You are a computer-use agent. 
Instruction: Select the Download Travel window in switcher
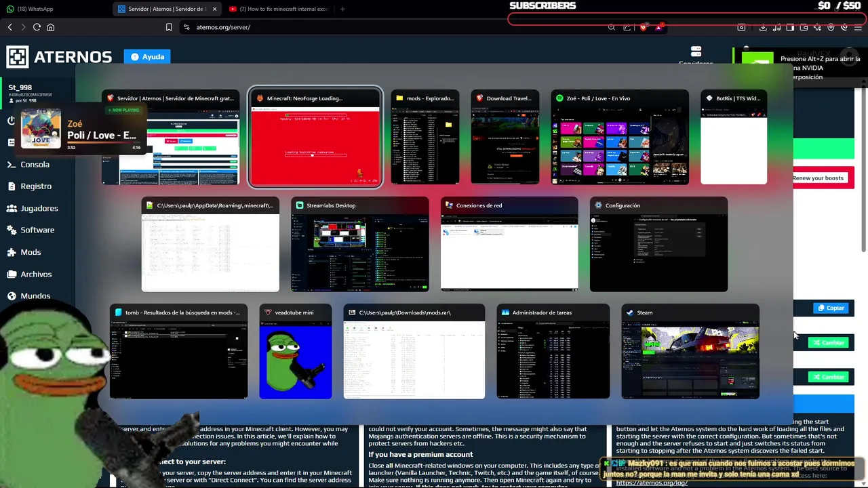[x=505, y=138]
